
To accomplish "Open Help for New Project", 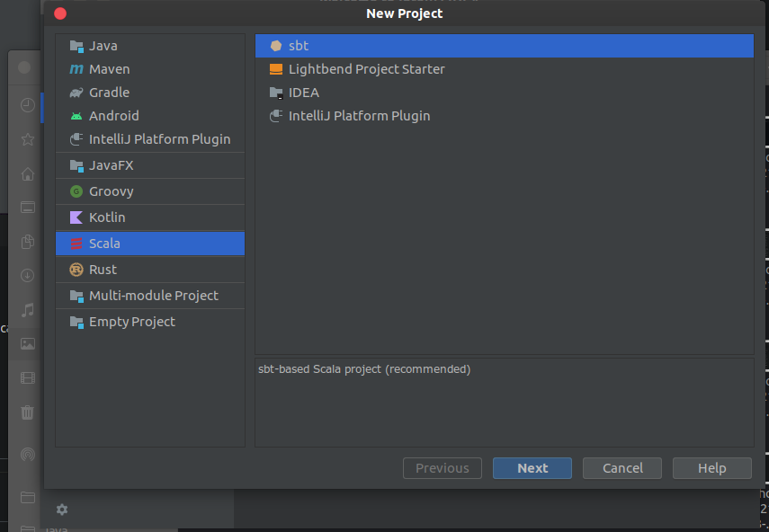I will pos(711,468).
